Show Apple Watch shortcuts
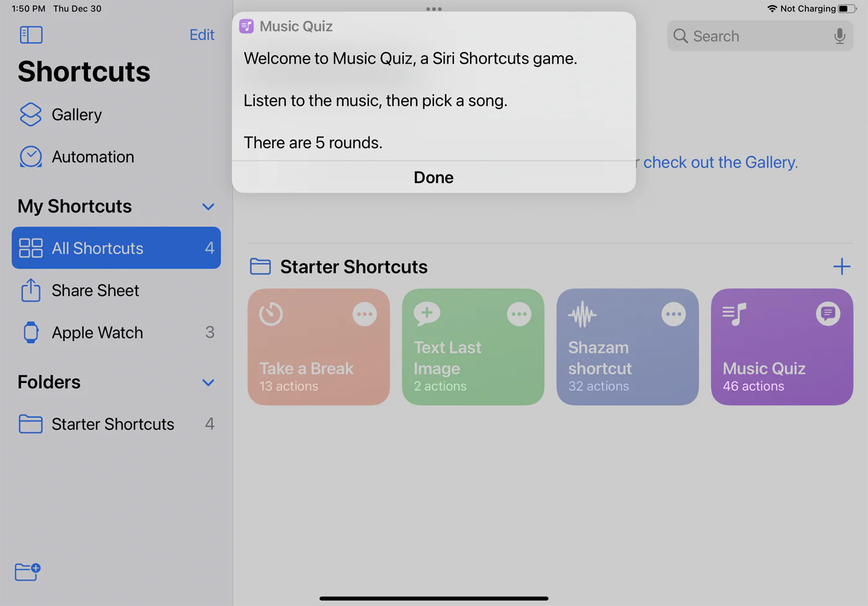 97,333
